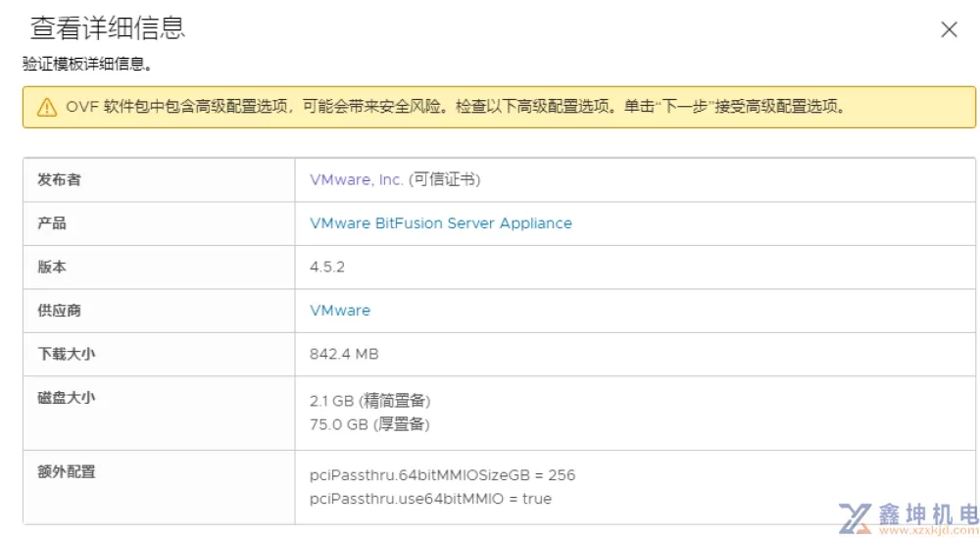The height and width of the screenshot is (538, 980).
Task: Select pciPassthru.64bitMMIOSizeGB = 256 setting
Action: coord(443,475)
